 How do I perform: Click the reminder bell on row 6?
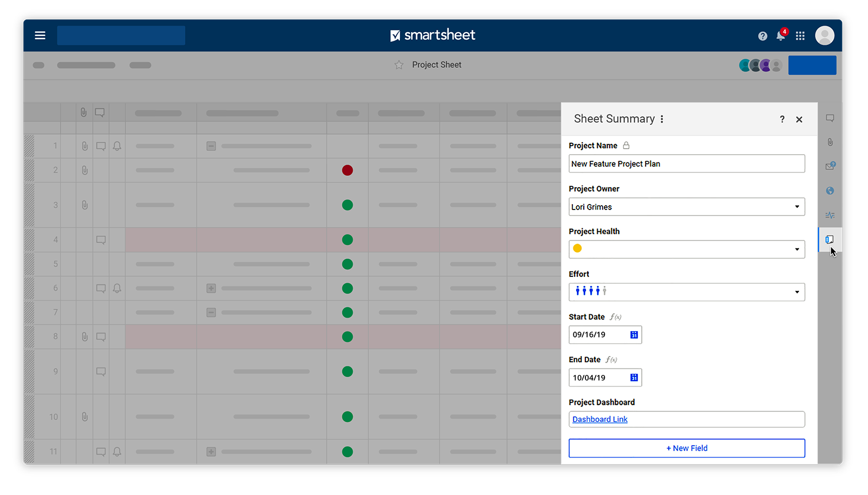[x=117, y=288]
